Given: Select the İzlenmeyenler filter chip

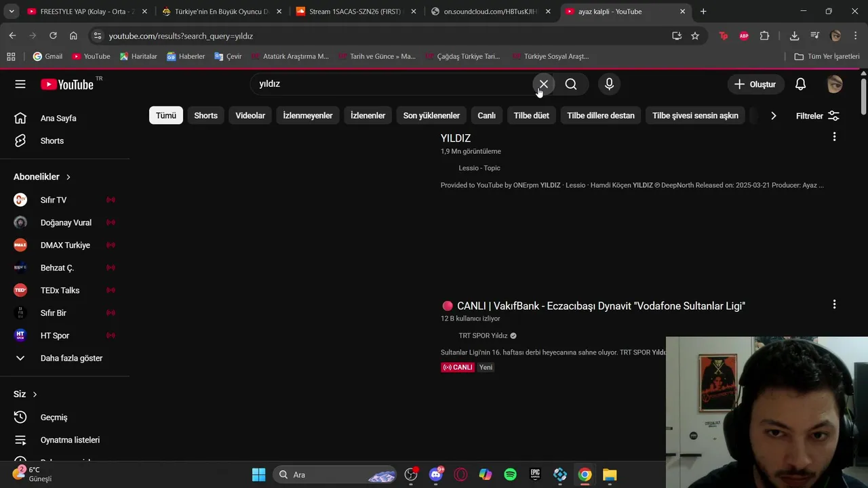Looking at the screenshot, I should pos(308,115).
